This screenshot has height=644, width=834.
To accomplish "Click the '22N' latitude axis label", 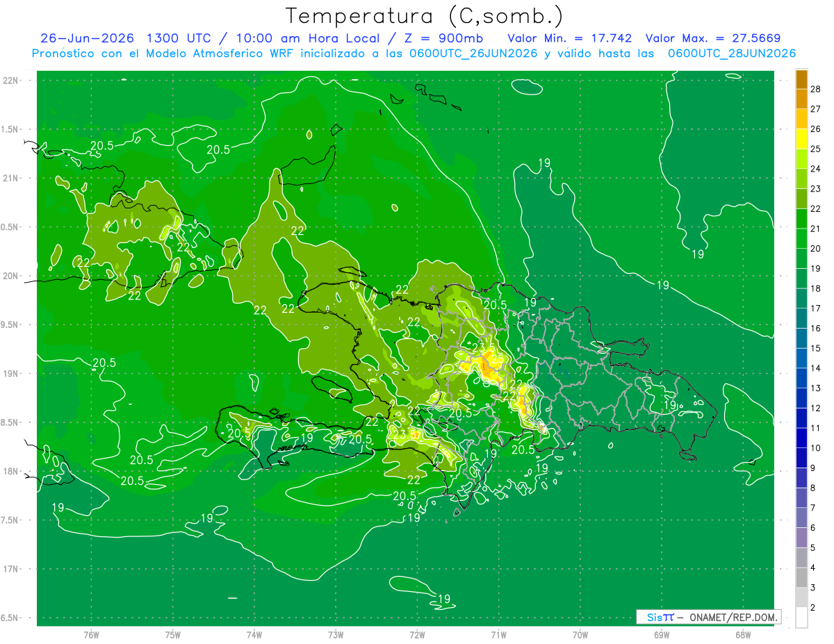I will click(x=11, y=81).
